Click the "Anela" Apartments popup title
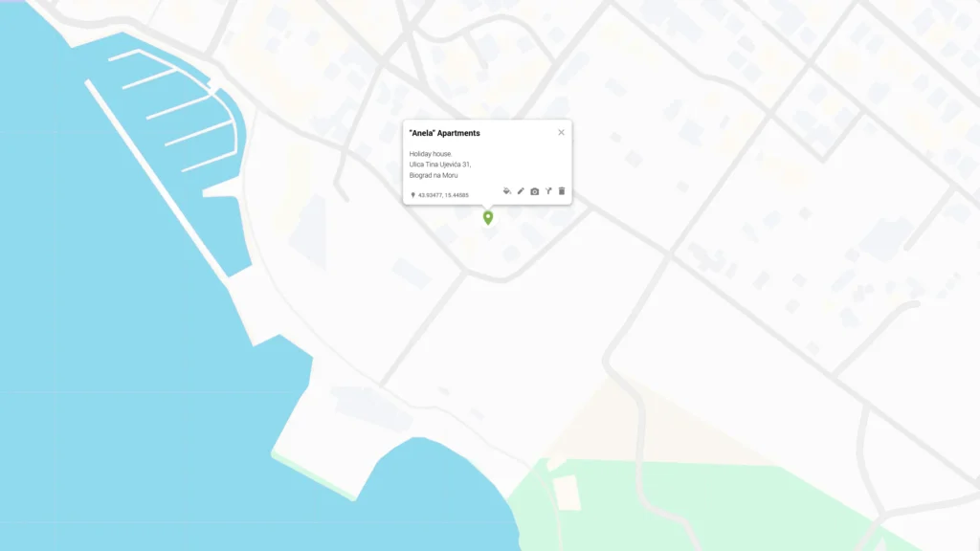 (x=444, y=133)
